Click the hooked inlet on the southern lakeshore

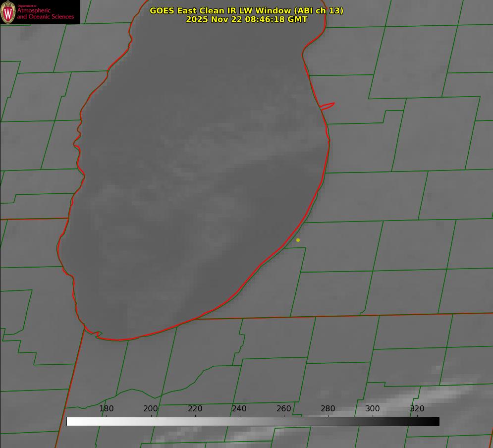(98, 335)
